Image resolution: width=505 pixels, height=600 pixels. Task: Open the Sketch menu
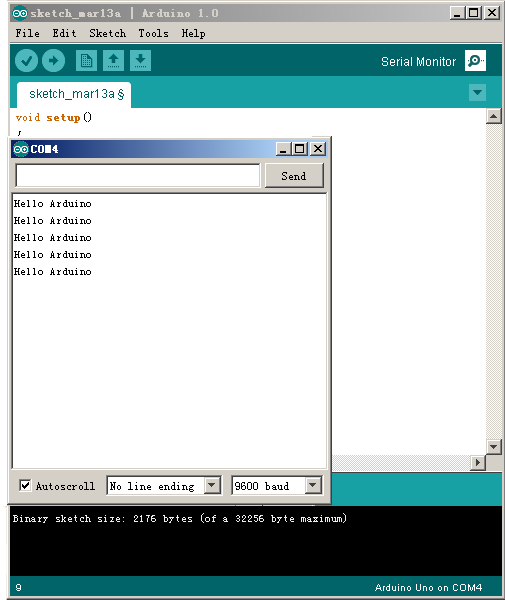108,33
